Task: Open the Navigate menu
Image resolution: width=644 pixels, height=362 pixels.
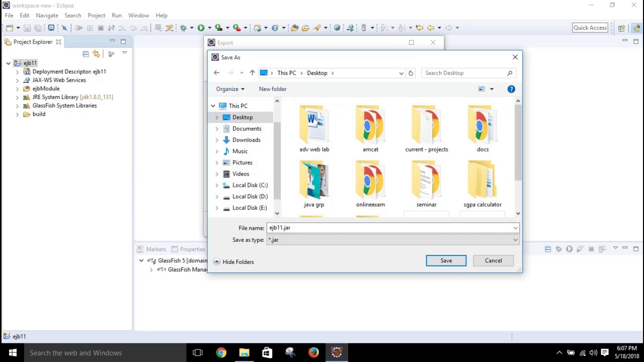Action: click(47, 16)
